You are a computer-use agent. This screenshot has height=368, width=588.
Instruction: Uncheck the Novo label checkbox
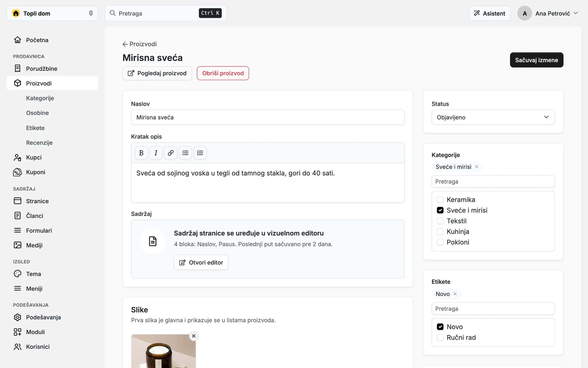point(440,327)
